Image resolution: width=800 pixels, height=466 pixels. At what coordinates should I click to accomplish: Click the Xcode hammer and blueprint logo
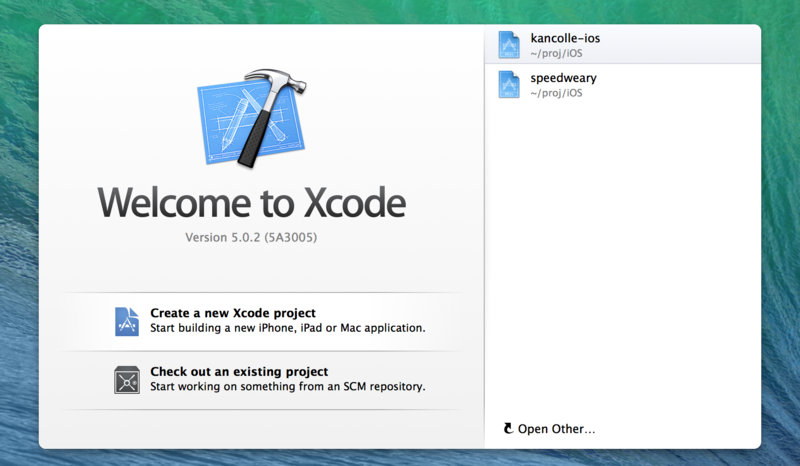(x=252, y=118)
